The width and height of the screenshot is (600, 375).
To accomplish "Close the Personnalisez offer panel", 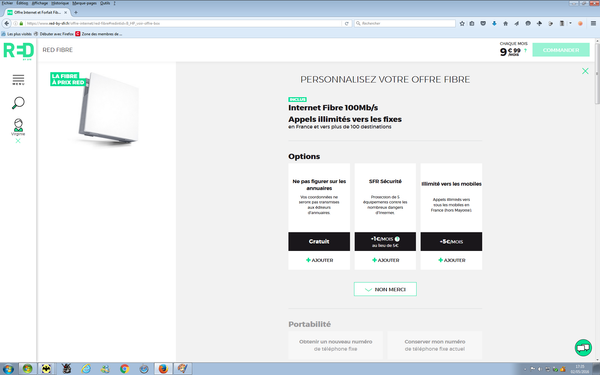I will (585, 71).
